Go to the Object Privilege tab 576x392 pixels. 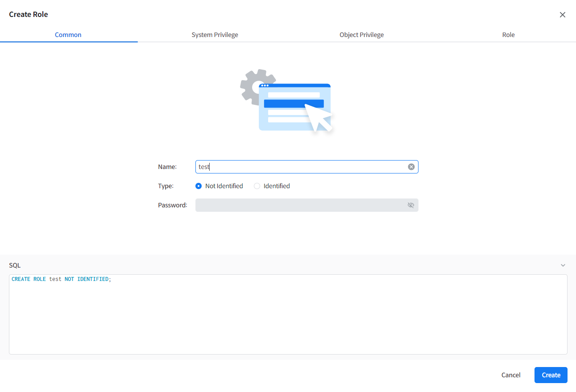pyautogui.click(x=361, y=35)
